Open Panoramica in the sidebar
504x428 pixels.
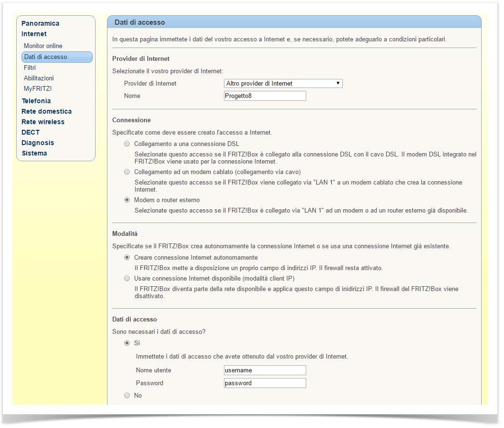(x=40, y=23)
